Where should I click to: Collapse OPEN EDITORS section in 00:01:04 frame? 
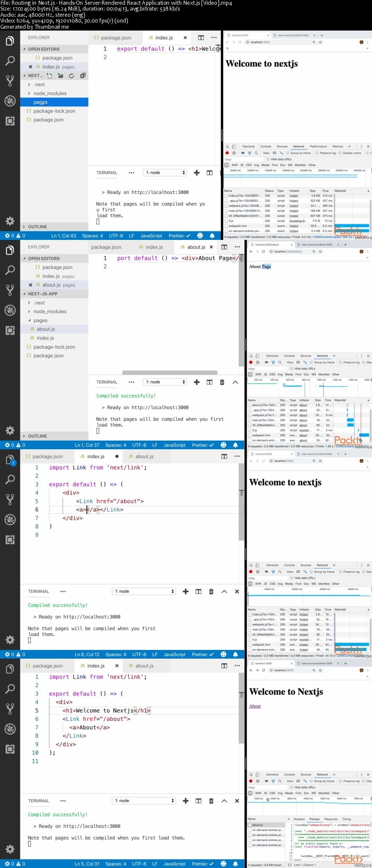54,49
